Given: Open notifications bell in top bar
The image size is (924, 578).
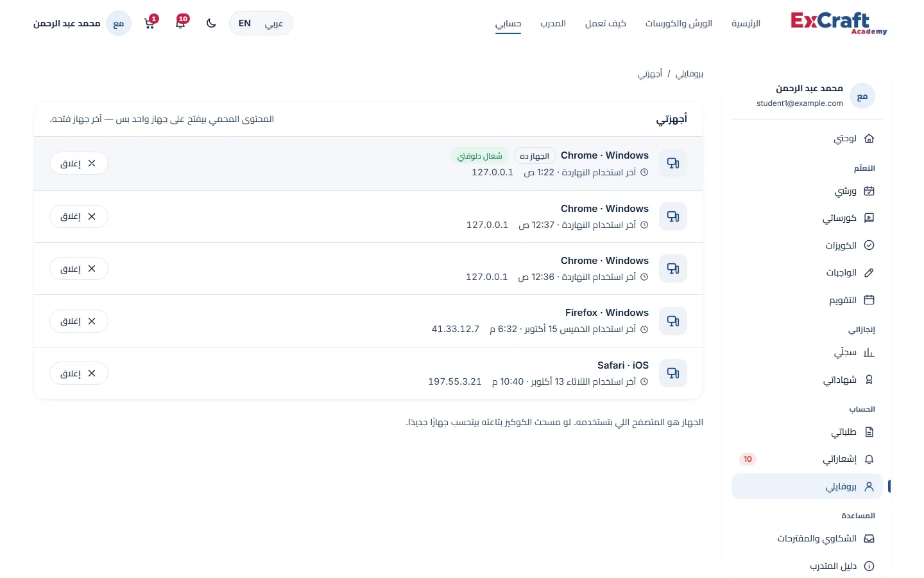Looking at the screenshot, I should click(x=180, y=24).
